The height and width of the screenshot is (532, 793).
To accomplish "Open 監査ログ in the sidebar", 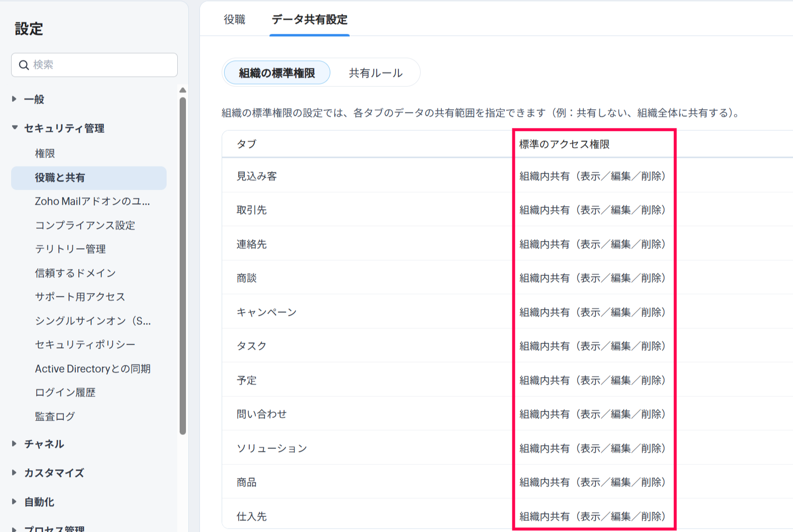I will [x=55, y=416].
